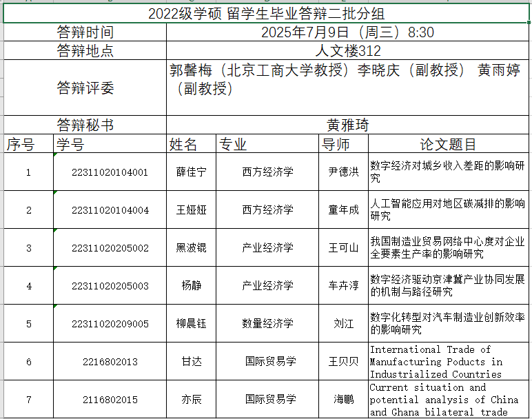Screen dimensions: 532x419
Task: Click the 论文题目 column header cell
Action: click(449, 144)
